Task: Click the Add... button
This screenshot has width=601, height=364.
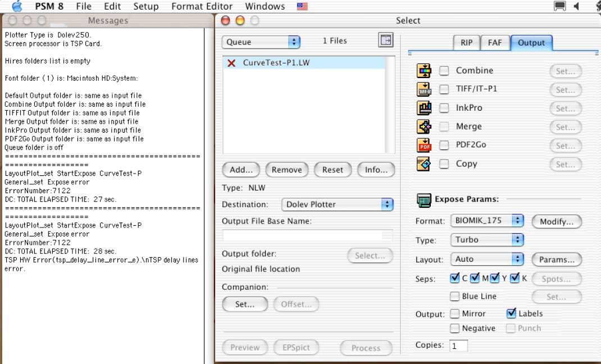Action: (x=241, y=170)
